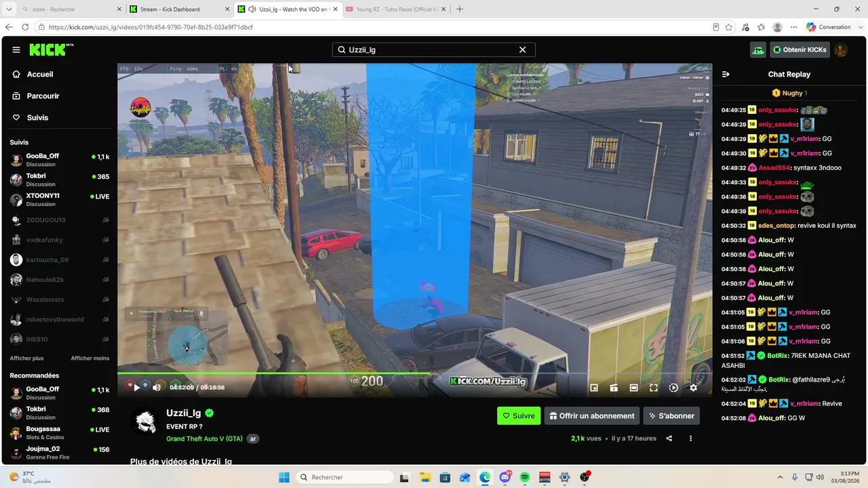Image resolution: width=868 pixels, height=488 pixels.
Task: Toggle theater mode on player
Action: (x=633, y=388)
